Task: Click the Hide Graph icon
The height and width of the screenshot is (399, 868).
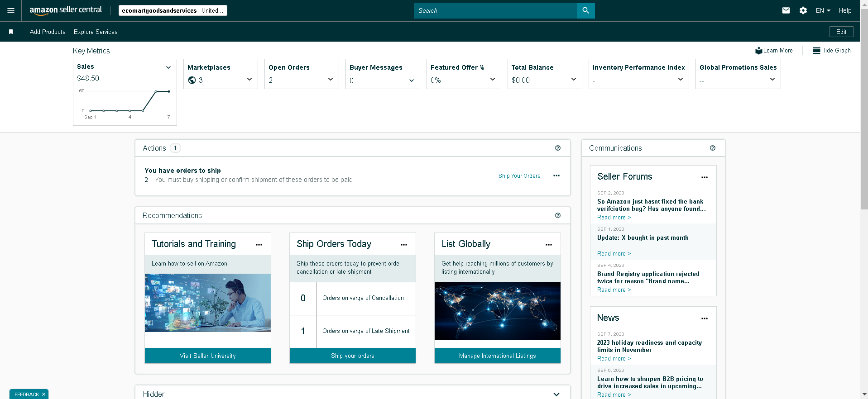Action: [x=816, y=51]
